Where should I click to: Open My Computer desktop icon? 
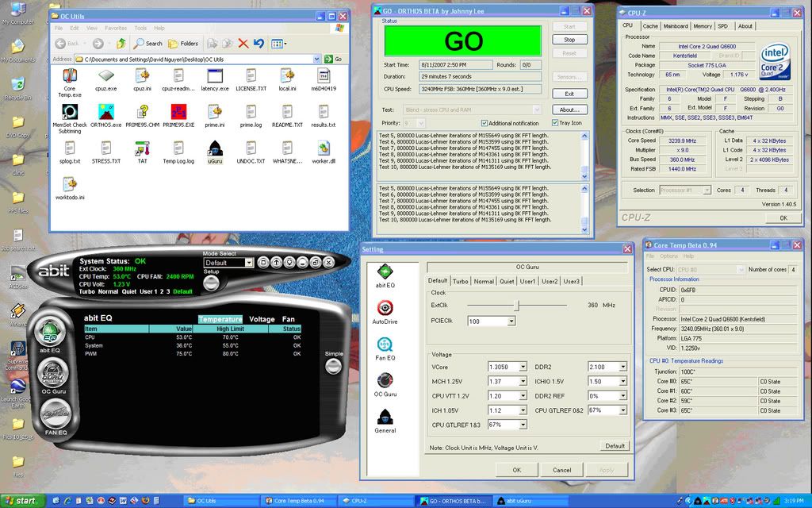18,13
